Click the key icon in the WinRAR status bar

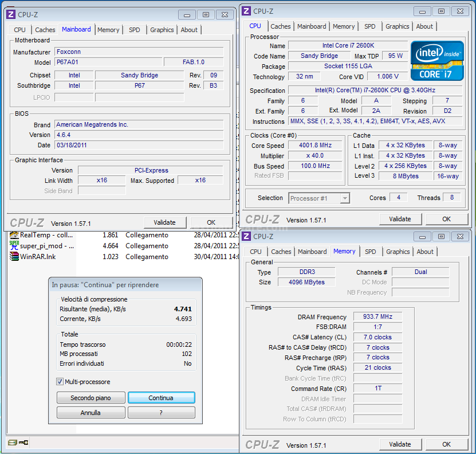pyautogui.click(x=23, y=443)
